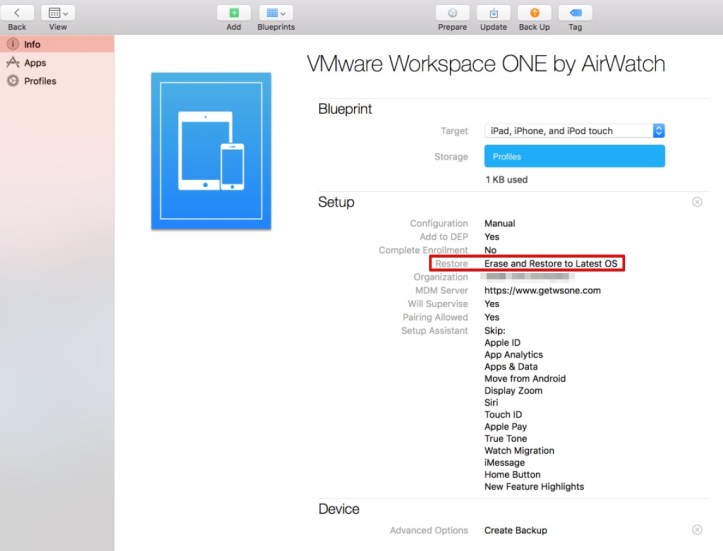This screenshot has height=551, width=723.
Task: Click the Erase and Restore to Latest OS value
Action: pyautogui.click(x=551, y=264)
